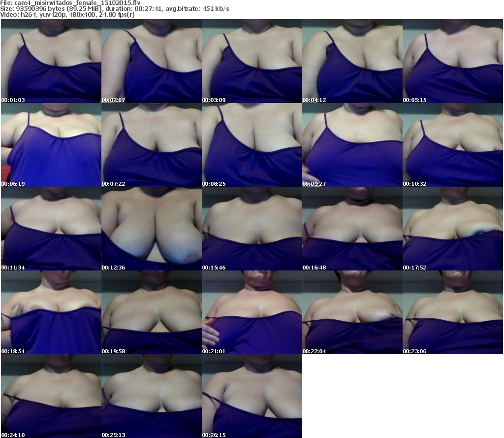504x438 pixels.
Task: Select the thumbnail stamped 00:19:58
Action: click(152, 312)
